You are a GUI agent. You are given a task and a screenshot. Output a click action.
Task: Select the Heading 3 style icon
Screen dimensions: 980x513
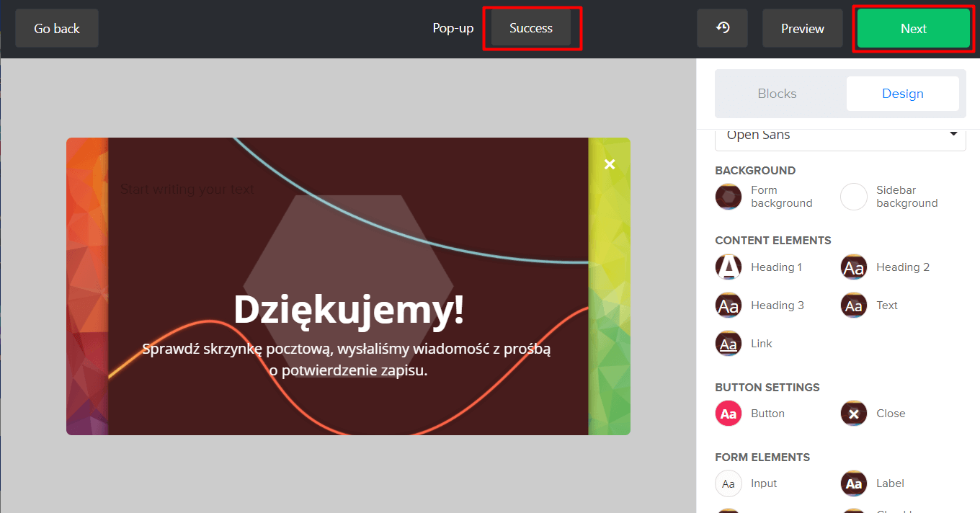[x=729, y=305]
